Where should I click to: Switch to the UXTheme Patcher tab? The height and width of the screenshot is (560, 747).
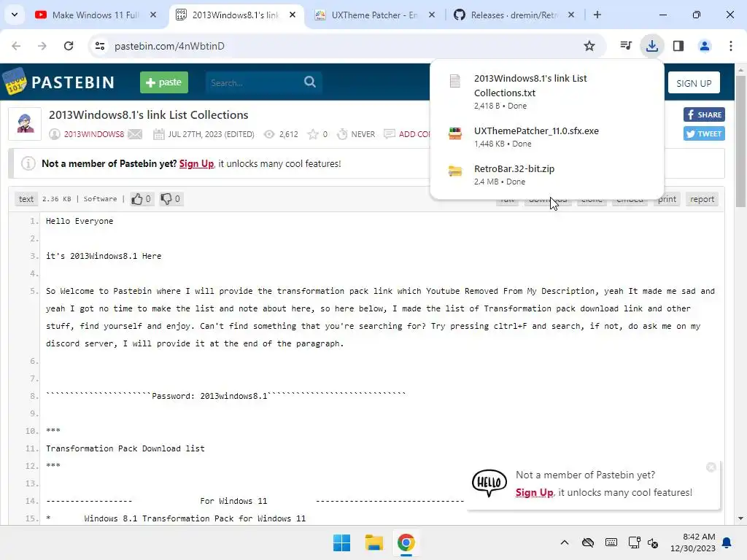(374, 15)
